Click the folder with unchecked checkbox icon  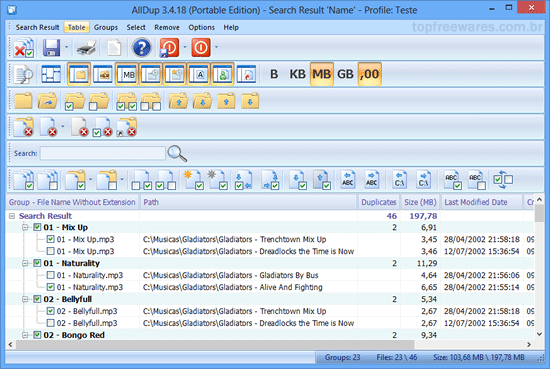tap(99, 101)
